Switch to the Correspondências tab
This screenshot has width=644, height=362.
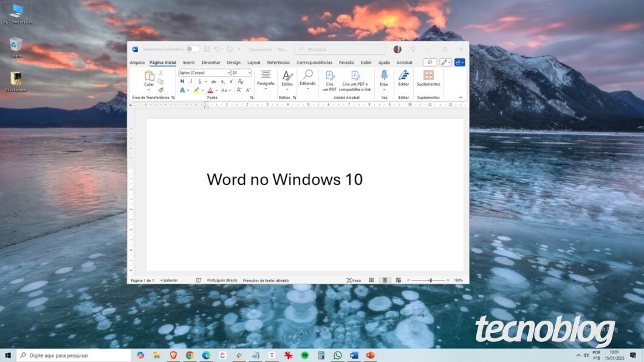pos(314,63)
